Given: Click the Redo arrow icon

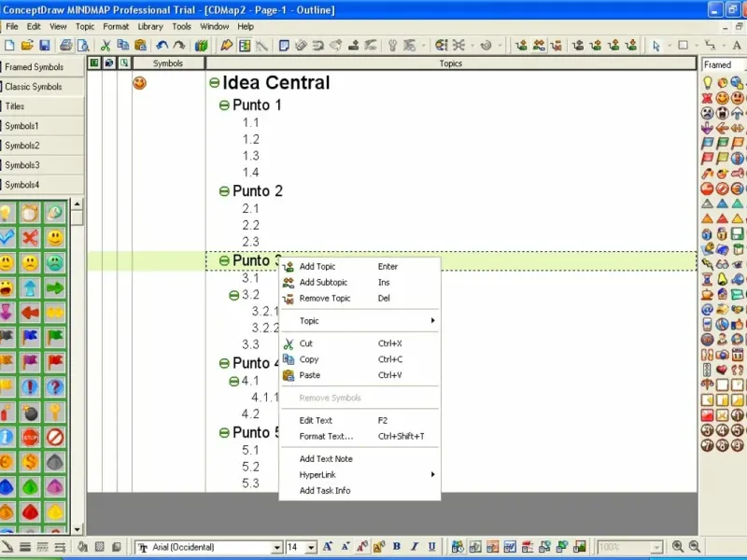Looking at the screenshot, I should click(x=179, y=45).
